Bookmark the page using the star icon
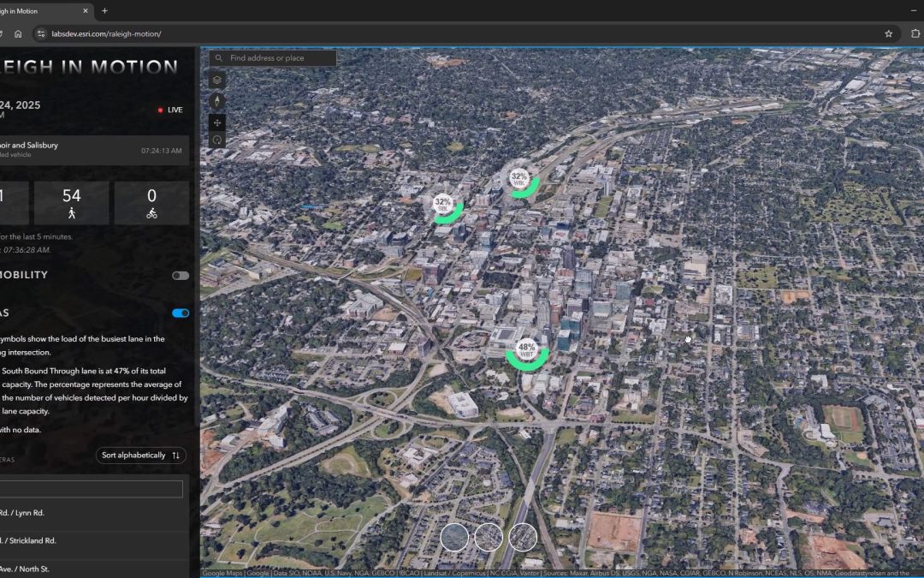 888,33
